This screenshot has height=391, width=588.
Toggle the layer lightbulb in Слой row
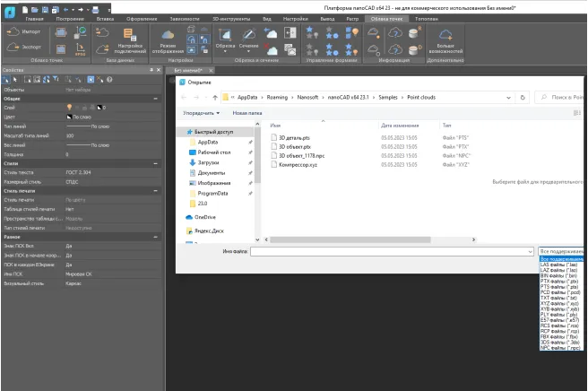pyautogui.click(x=69, y=108)
